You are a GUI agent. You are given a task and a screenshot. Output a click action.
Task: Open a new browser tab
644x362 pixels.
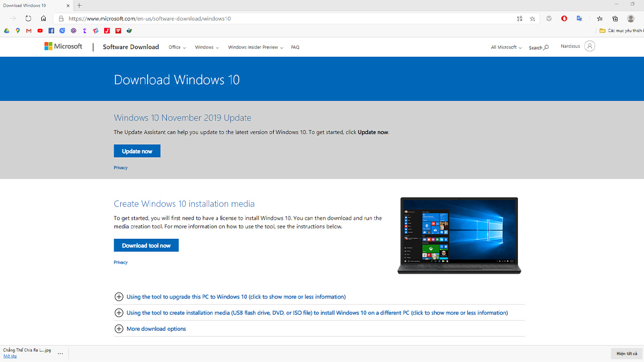pyautogui.click(x=79, y=5)
